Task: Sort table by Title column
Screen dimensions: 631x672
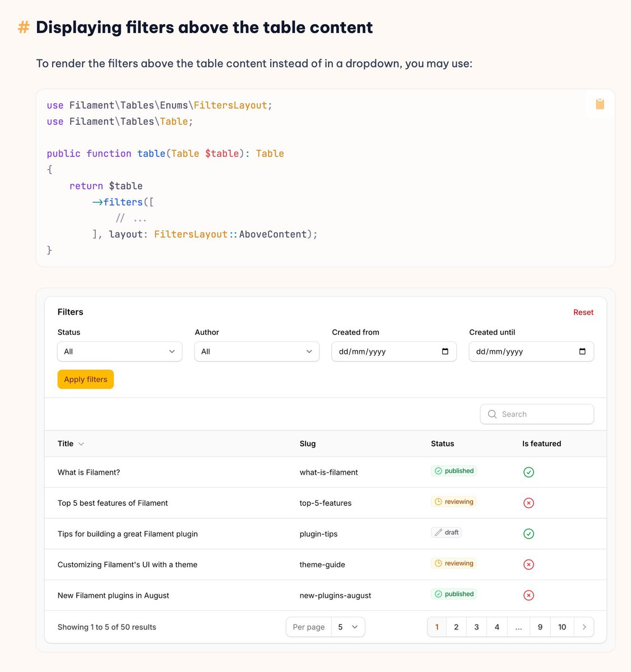Action: 71,444
